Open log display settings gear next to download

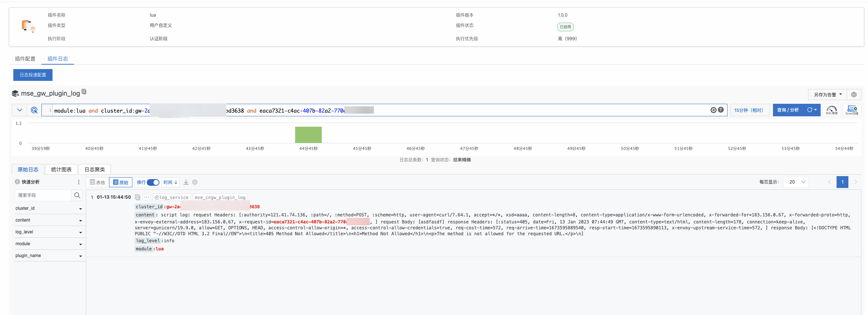[x=195, y=182]
